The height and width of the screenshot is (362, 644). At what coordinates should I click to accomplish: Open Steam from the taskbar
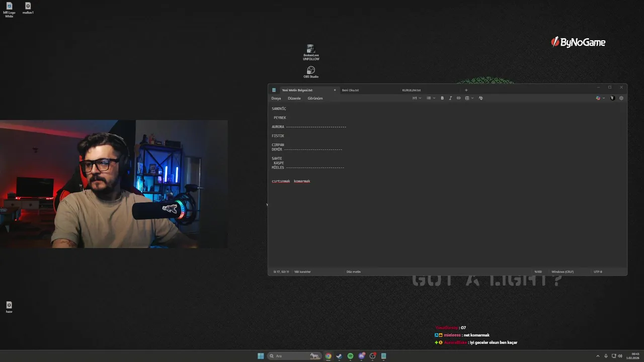point(339,356)
